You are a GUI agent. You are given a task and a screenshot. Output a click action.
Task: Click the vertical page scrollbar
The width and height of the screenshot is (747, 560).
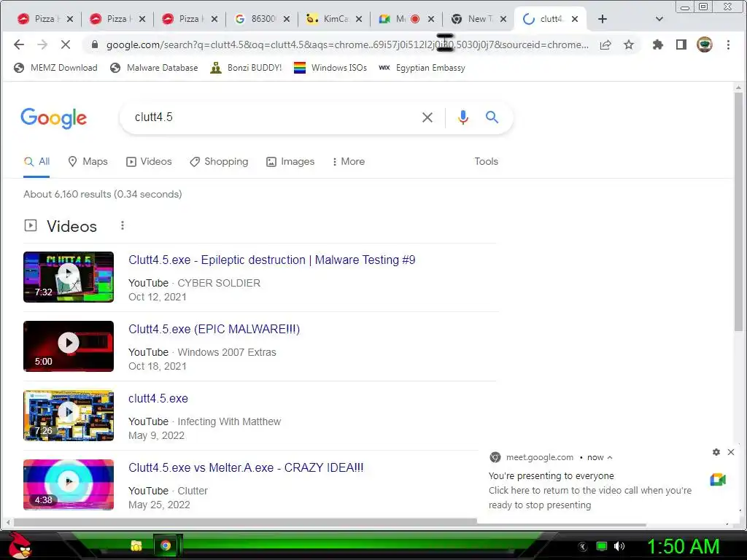(x=738, y=212)
